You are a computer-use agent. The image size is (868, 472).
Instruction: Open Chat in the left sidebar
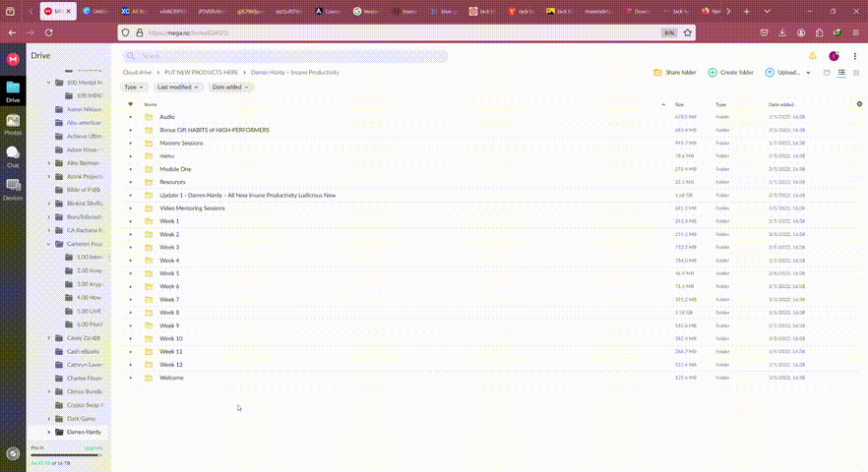pyautogui.click(x=13, y=156)
